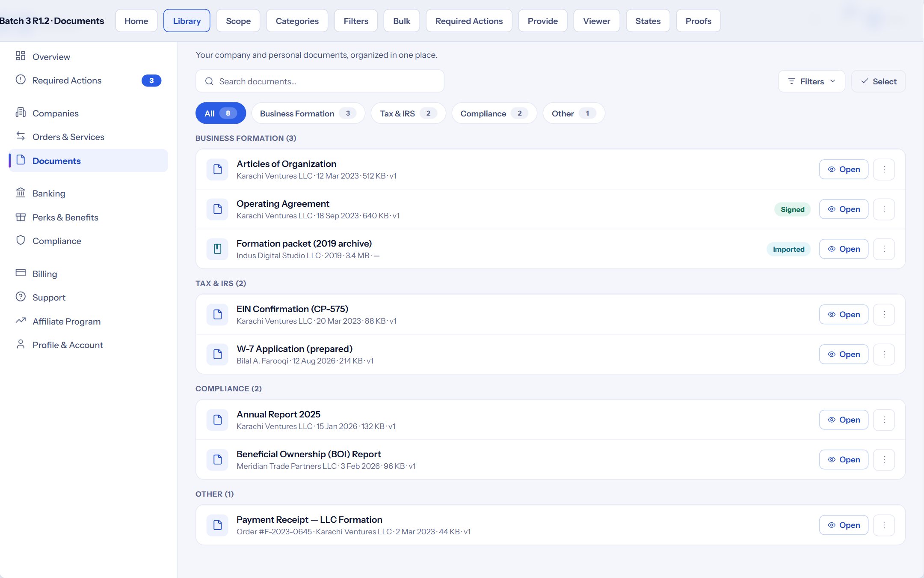Open more options for BOI Report

point(884,460)
